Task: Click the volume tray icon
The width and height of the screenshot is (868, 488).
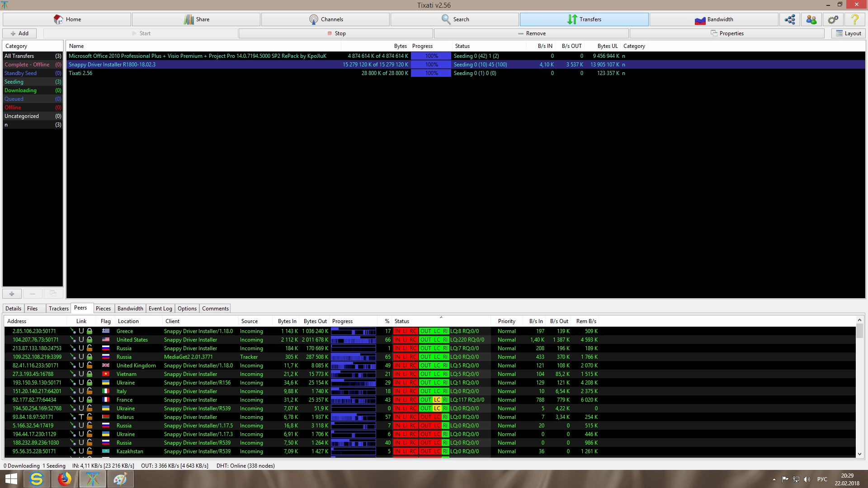Action: 807,479
